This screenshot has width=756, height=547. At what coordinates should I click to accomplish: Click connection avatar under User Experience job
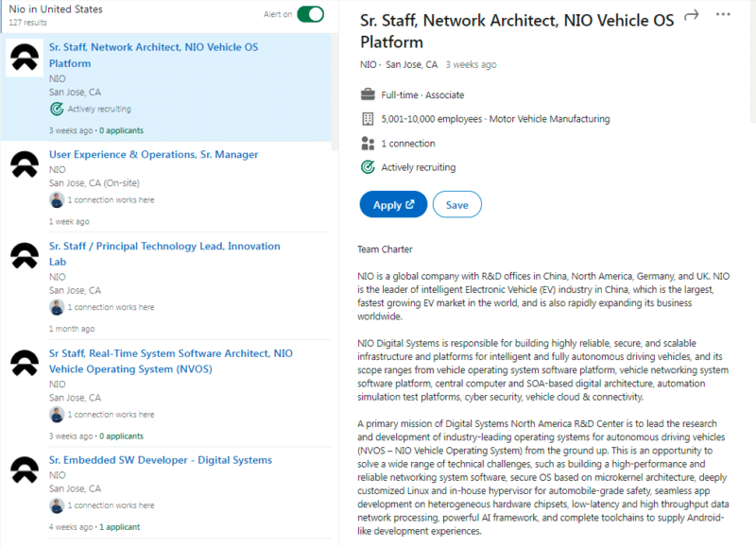(x=57, y=200)
